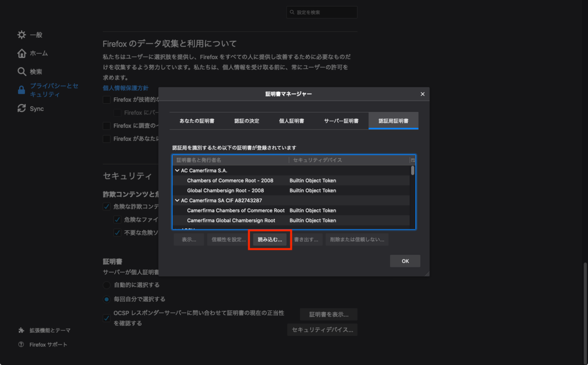Viewport: 588px width, 365px height.
Task: Click the 信頼性を設定... button
Action: click(x=228, y=240)
